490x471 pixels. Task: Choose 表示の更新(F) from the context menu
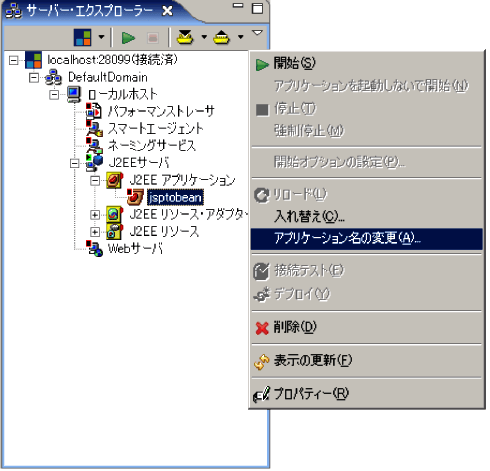(x=367, y=361)
